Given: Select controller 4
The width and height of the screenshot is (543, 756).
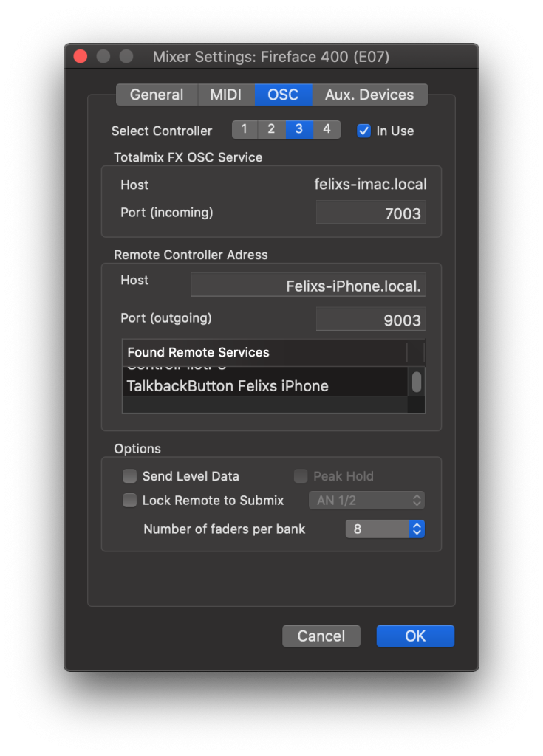Looking at the screenshot, I should point(327,129).
